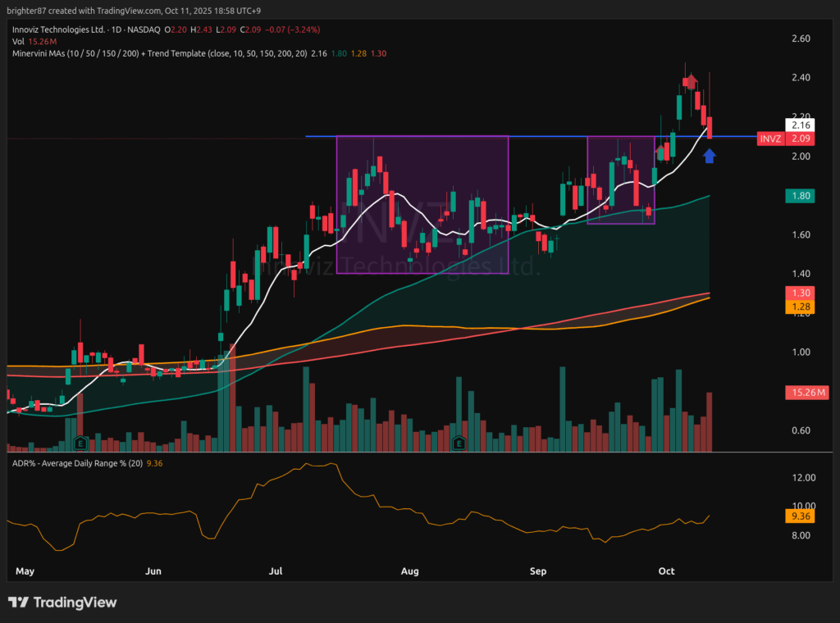
Task: Click the earnings E marker in August
Action: [459, 443]
